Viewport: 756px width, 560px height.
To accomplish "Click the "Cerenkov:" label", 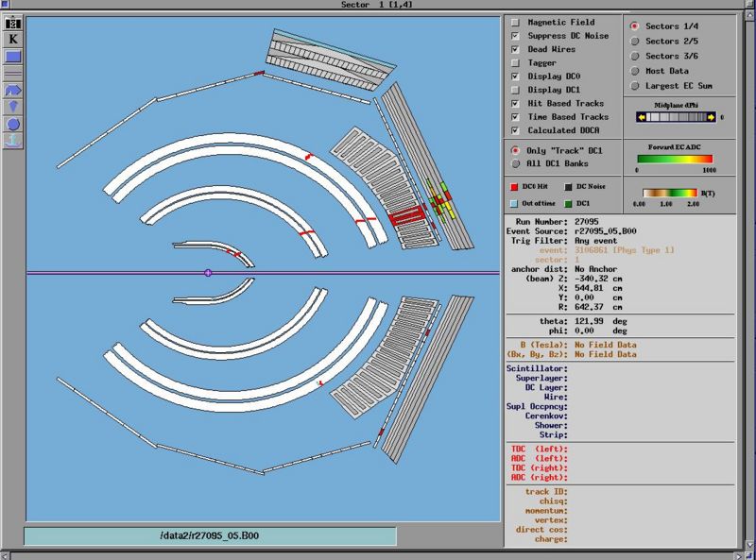I will coord(546,416).
